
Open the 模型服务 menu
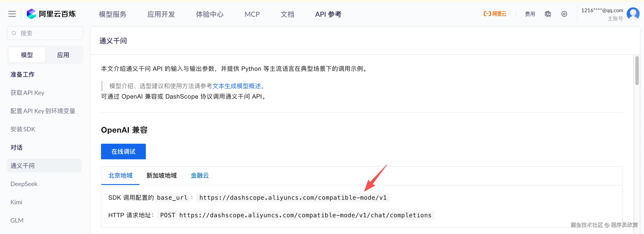[x=112, y=14]
